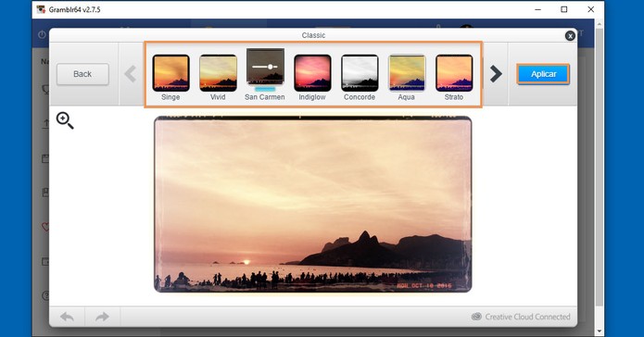Click the magnifier zoom-in icon
Viewport: 644px width, 337px height.
pyautogui.click(x=65, y=120)
